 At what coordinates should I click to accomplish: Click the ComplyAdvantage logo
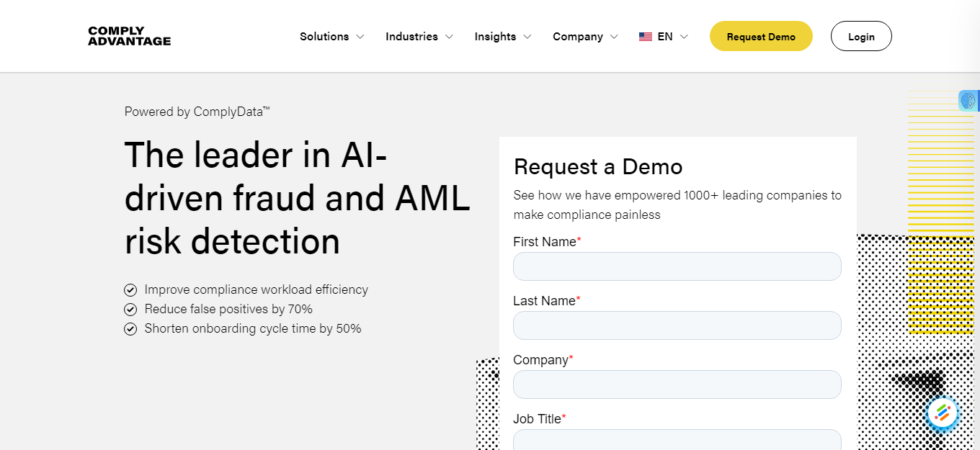point(129,36)
